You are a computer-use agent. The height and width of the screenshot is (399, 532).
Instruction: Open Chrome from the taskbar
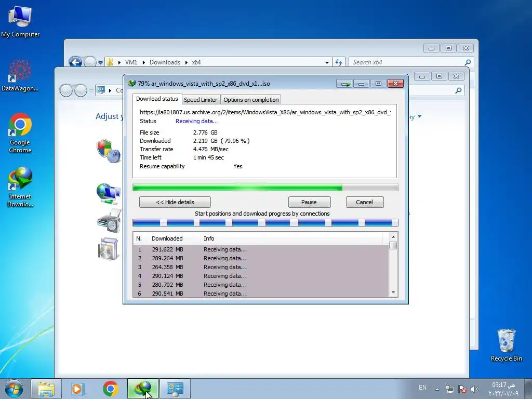click(110, 389)
